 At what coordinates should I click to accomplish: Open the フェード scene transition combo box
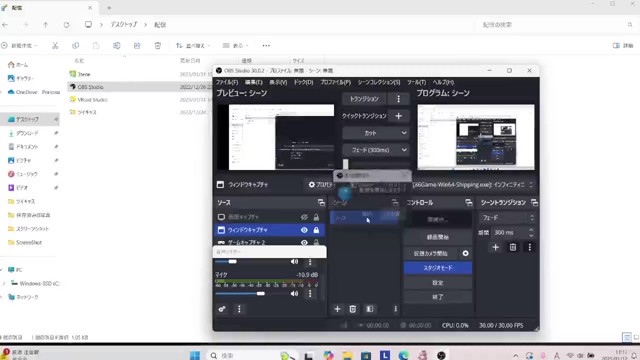point(507,218)
